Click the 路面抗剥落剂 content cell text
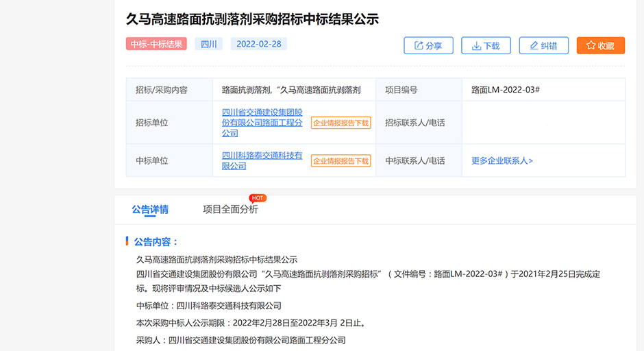This screenshot has height=351, width=644. click(x=291, y=90)
